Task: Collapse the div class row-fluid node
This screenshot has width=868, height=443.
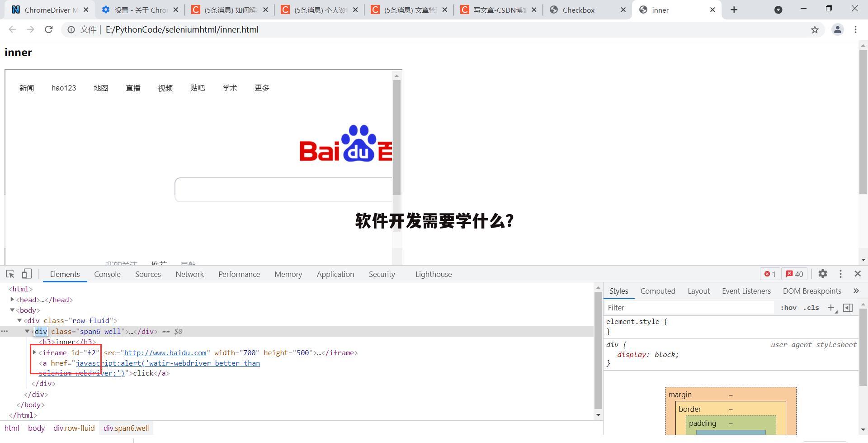Action: [19, 320]
